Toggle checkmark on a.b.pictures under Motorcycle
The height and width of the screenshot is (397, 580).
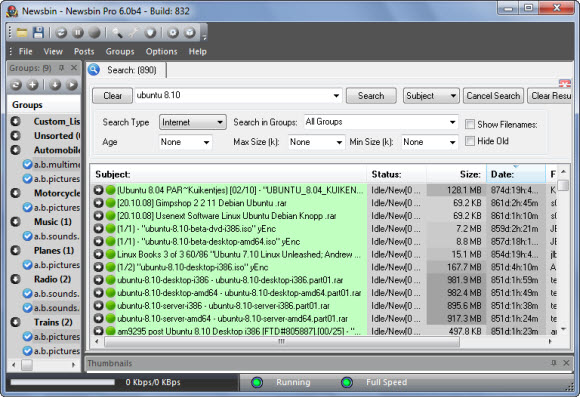click(27, 208)
